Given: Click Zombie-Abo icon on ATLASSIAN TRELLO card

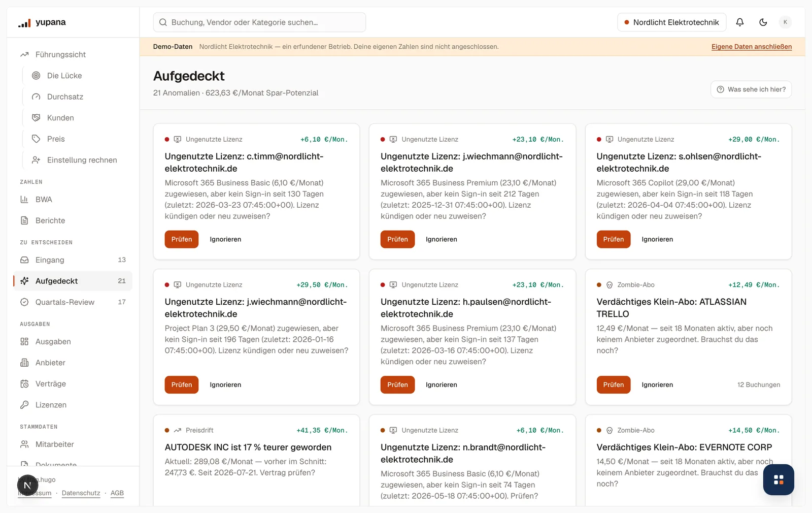Looking at the screenshot, I should [610, 285].
